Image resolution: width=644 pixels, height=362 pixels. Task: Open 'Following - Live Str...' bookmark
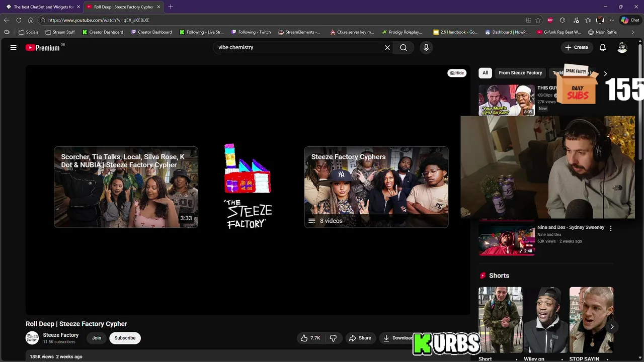[x=201, y=32]
